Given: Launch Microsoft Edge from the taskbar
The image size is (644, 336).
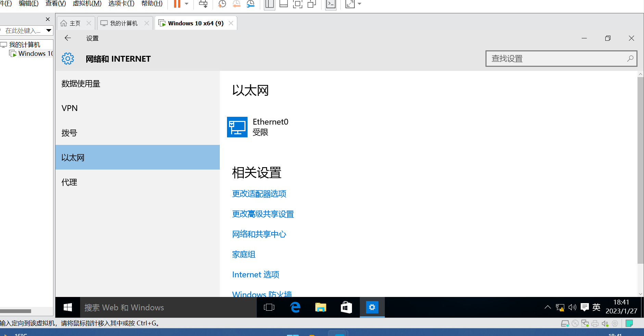Looking at the screenshot, I should pos(295,307).
